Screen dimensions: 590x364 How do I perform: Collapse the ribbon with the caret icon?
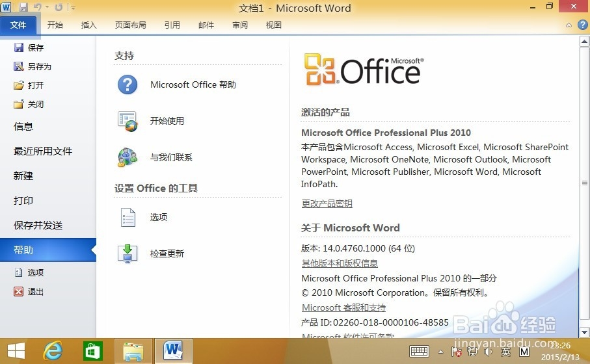pyautogui.click(x=569, y=25)
